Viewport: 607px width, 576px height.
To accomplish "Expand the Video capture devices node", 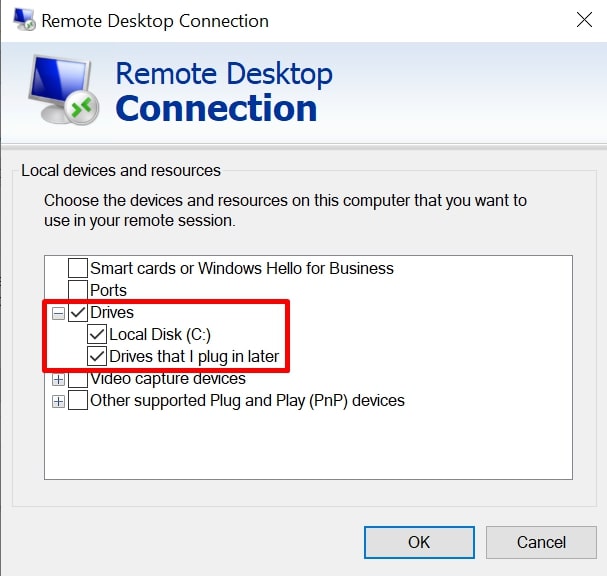I will click(x=58, y=380).
